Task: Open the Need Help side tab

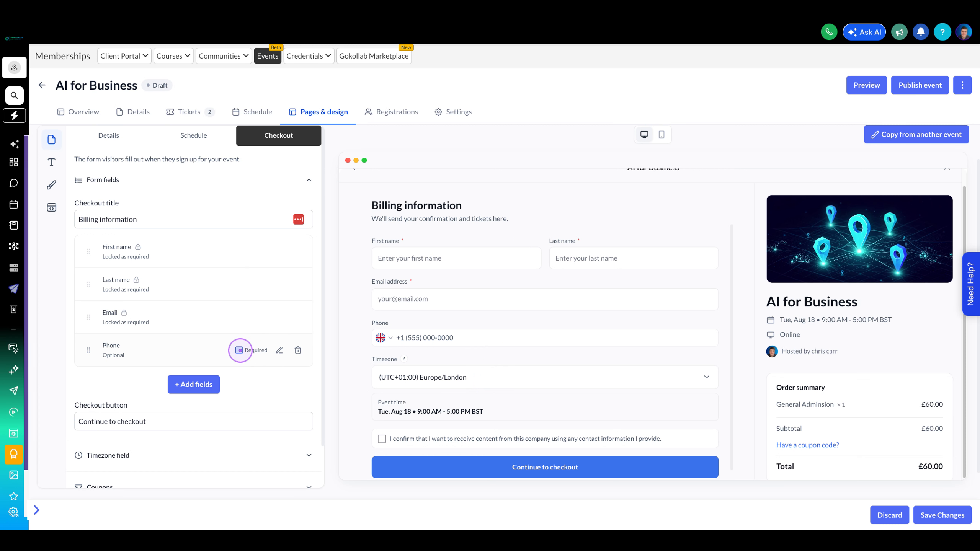Action: click(x=971, y=284)
